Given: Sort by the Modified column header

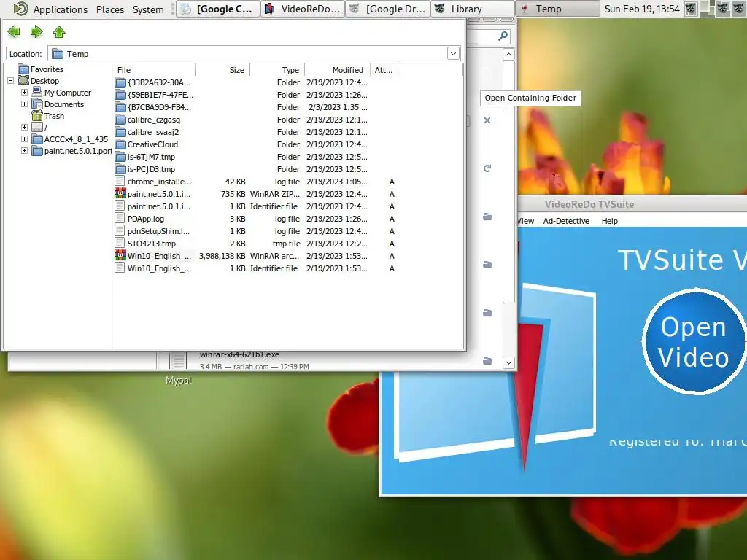Looking at the screenshot, I should [x=337, y=70].
